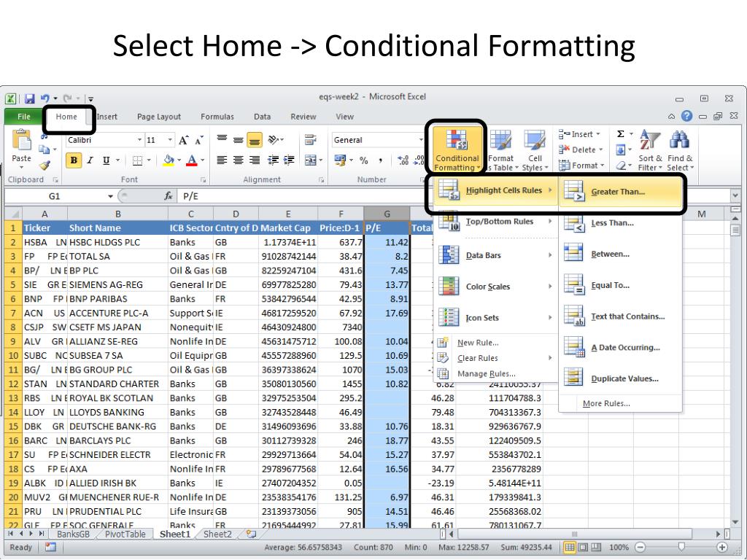Click the Save icon in quick access toolbar
Image resolution: width=747 pixels, height=560 pixels.
click(29, 98)
